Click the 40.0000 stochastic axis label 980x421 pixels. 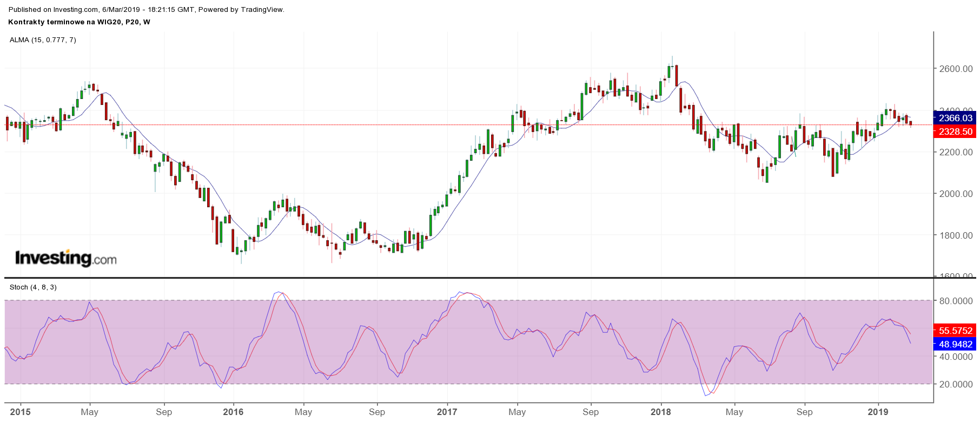956,357
